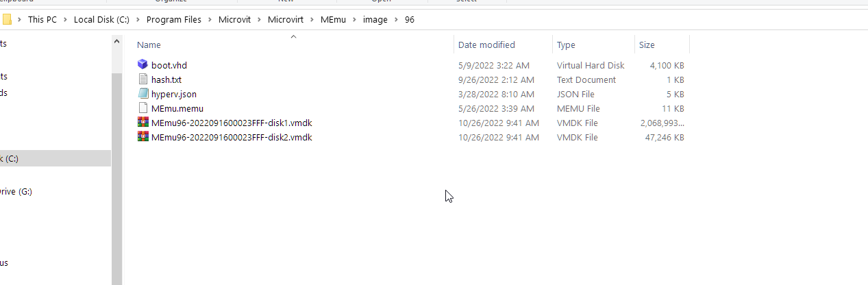Click the hash.txt file name
Screen dimensions: 868x285
pos(166,79)
